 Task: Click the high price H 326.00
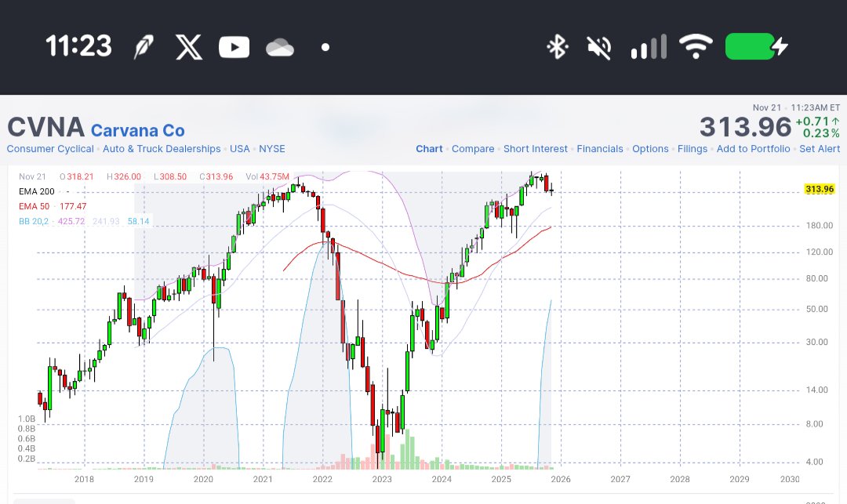124,176
